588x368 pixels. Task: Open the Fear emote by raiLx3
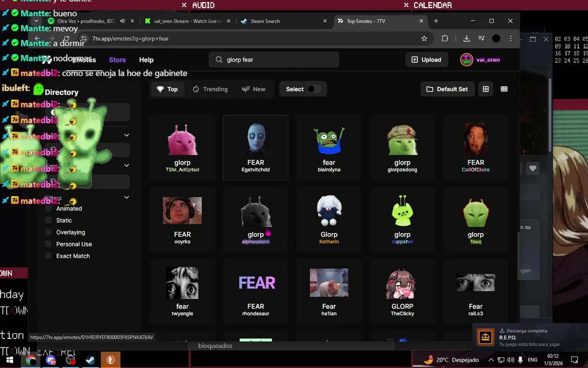click(476, 292)
